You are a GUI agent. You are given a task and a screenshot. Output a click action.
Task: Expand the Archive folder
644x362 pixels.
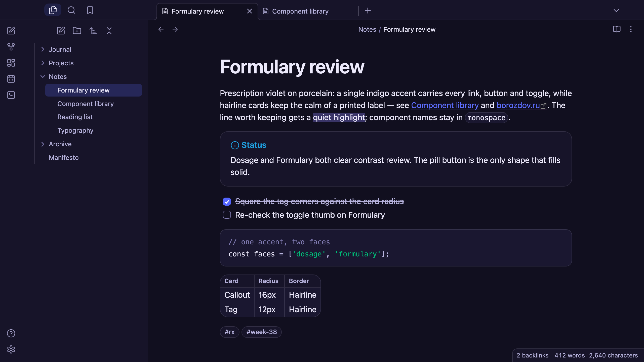point(43,144)
